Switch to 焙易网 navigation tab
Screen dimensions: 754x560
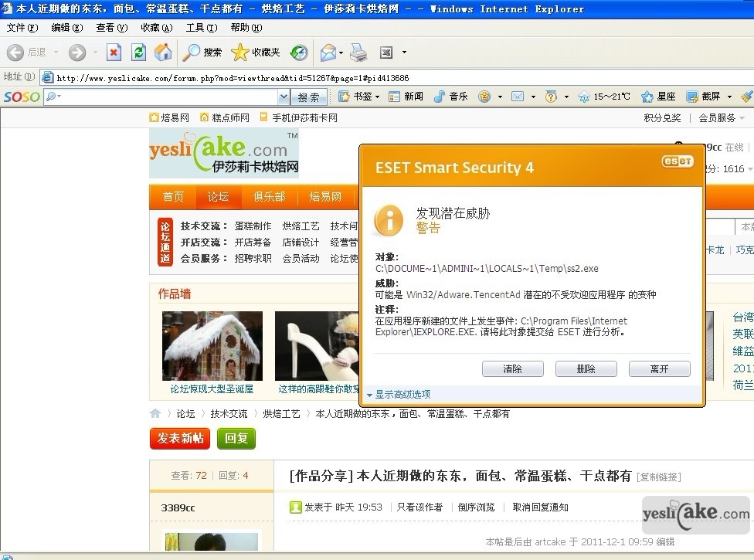(325, 197)
